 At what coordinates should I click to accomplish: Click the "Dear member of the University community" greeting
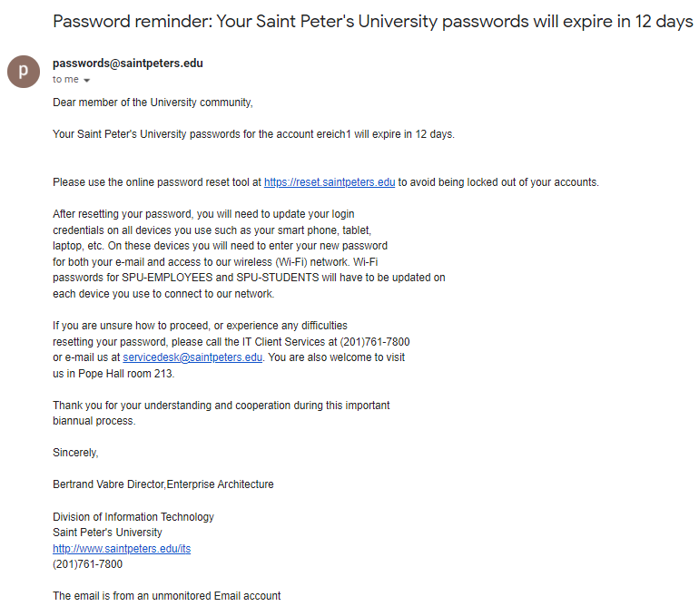coord(153,103)
